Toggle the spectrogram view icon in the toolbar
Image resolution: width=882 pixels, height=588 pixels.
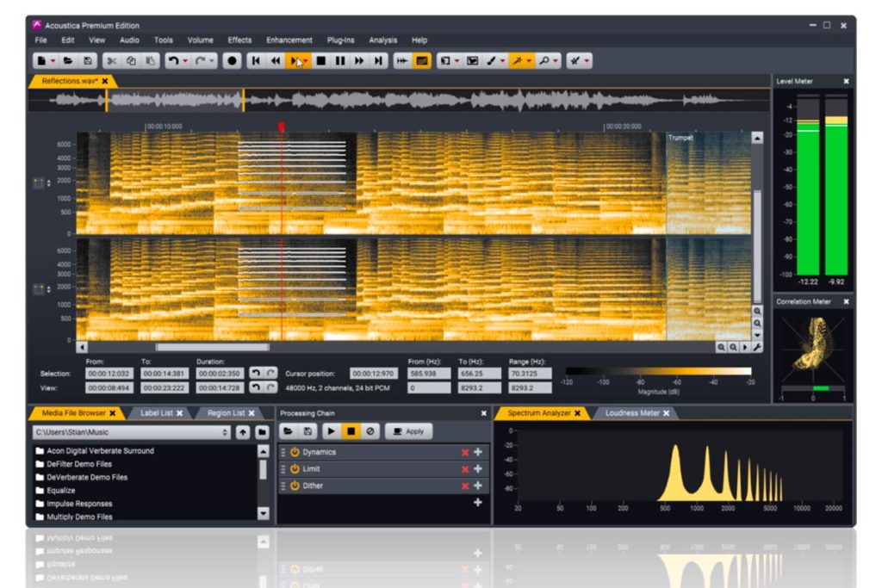pos(421,61)
